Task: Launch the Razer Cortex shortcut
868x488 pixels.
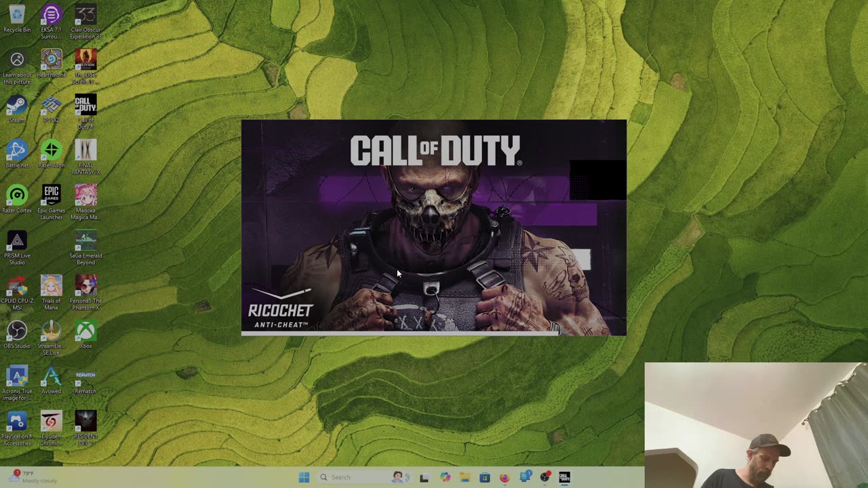Action: pos(17,199)
